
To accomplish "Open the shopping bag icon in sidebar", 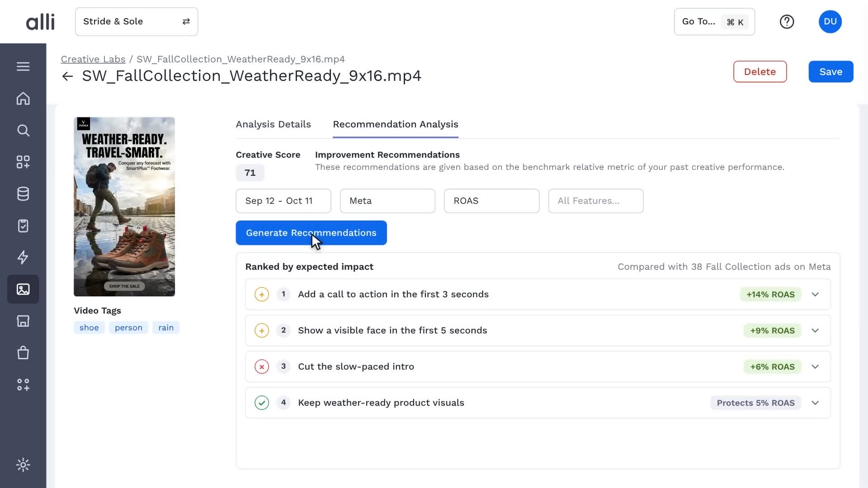I will point(23,352).
